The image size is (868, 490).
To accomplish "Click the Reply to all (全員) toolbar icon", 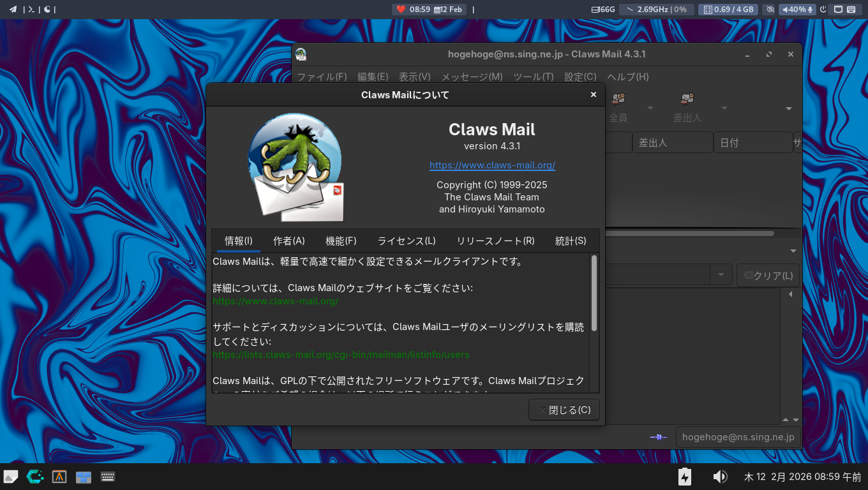I will [618, 99].
